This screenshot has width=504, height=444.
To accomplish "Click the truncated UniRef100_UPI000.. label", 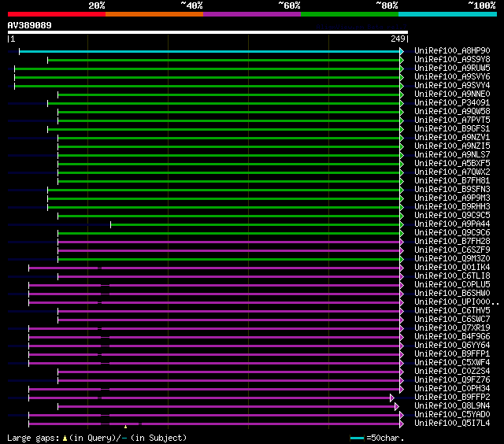I will [x=457, y=302].
